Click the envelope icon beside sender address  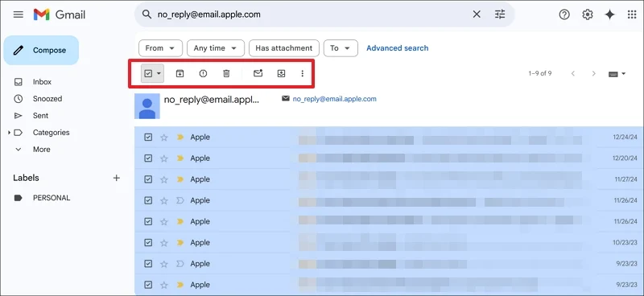pos(286,99)
